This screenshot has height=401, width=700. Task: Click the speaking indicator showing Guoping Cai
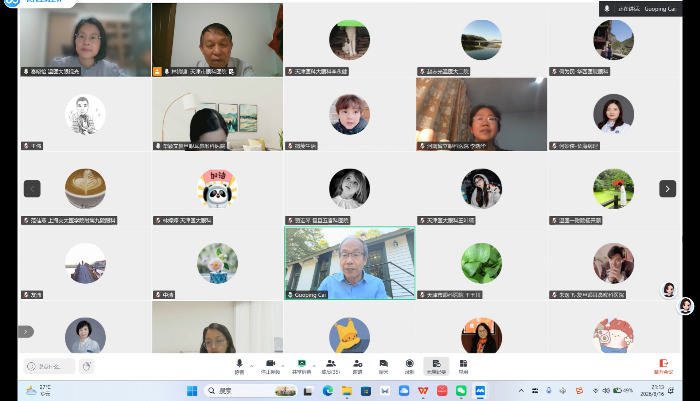[x=641, y=8]
